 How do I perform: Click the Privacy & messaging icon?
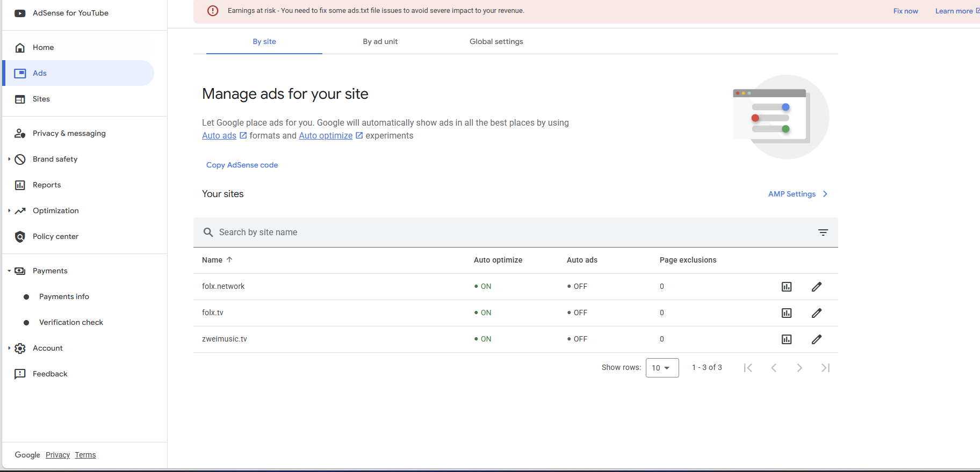click(x=20, y=134)
